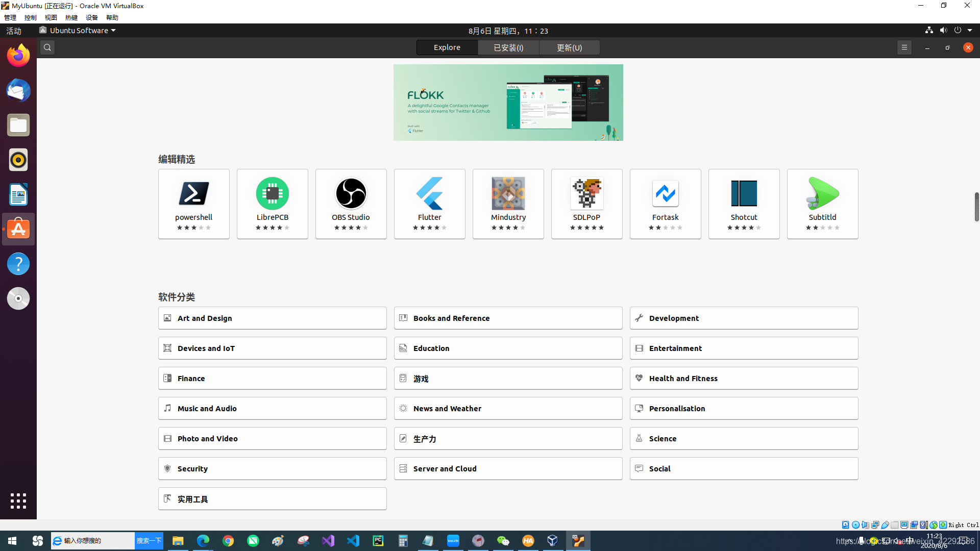Open the hamburger menu of Ubuntu Software

pos(904,47)
